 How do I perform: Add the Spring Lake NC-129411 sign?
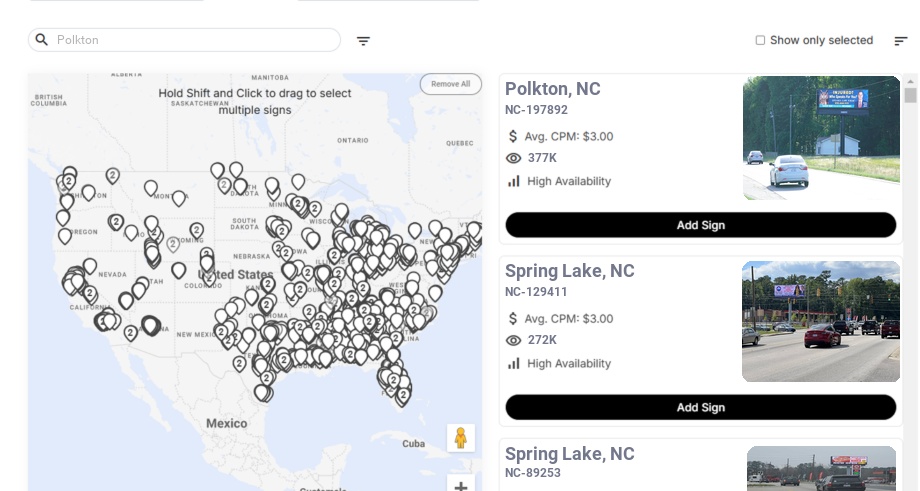click(700, 407)
